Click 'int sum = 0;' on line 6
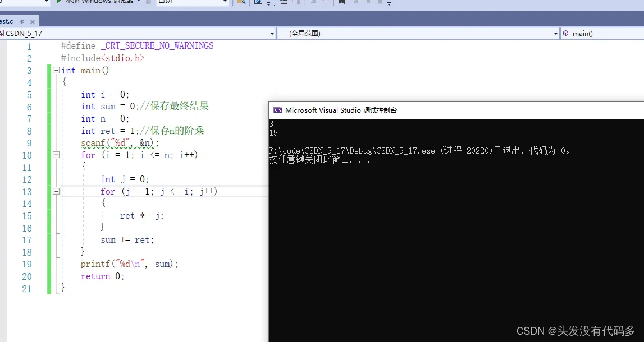Screen dimensions: 644x342 [x=110, y=107]
